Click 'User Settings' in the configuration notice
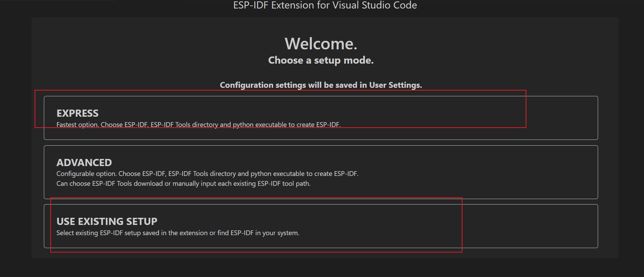 tap(395, 85)
